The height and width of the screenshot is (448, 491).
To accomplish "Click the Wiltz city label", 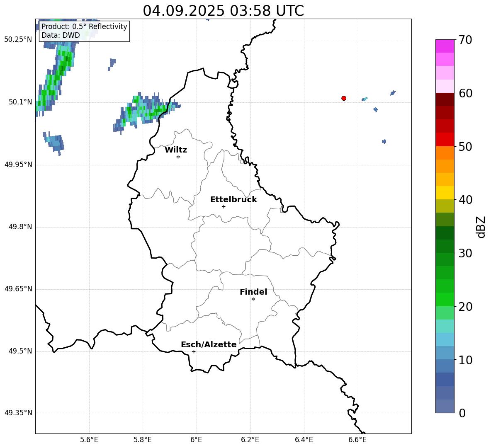I will click(176, 150).
